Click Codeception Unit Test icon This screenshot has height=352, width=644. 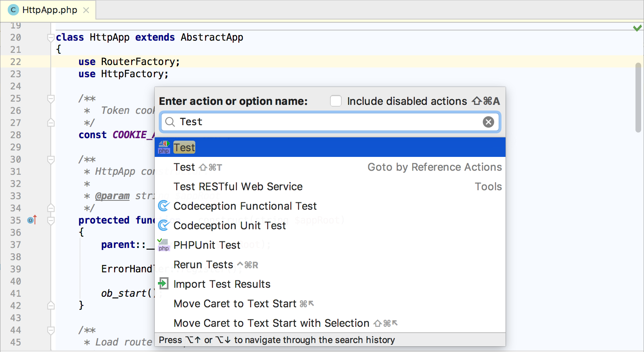click(x=164, y=226)
